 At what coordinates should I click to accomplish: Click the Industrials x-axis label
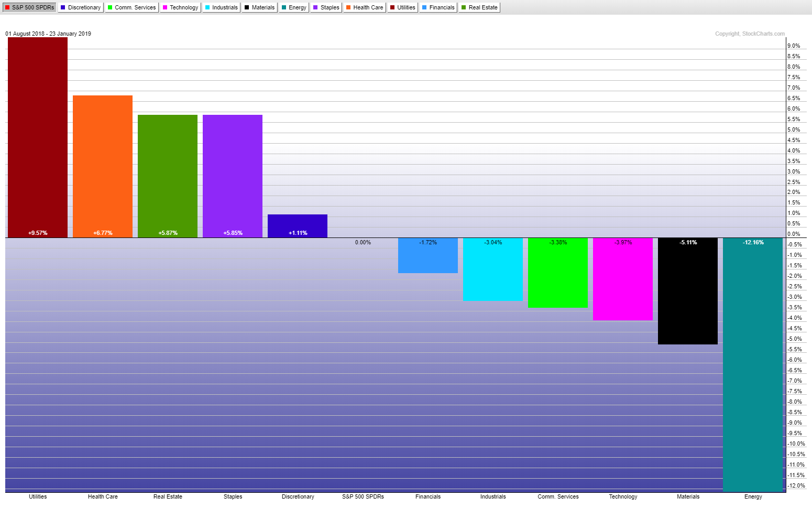[493, 496]
